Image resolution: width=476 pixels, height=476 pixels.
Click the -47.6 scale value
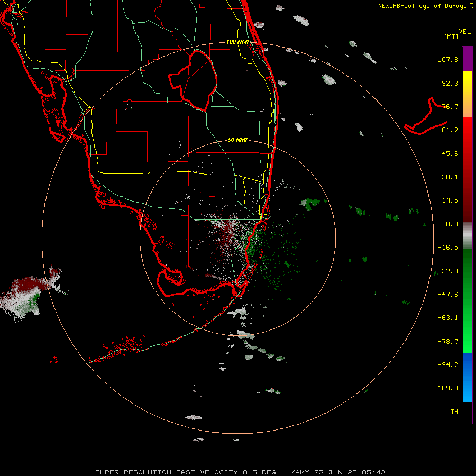[x=448, y=295]
